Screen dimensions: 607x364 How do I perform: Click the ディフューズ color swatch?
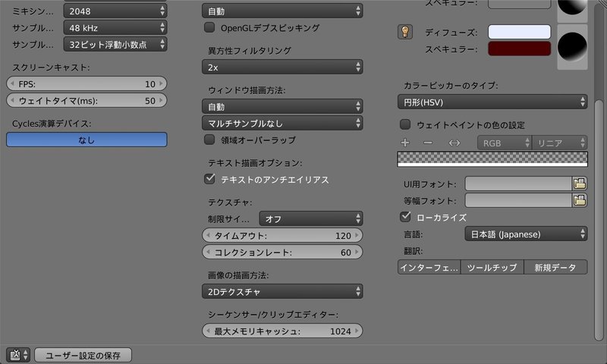click(519, 32)
